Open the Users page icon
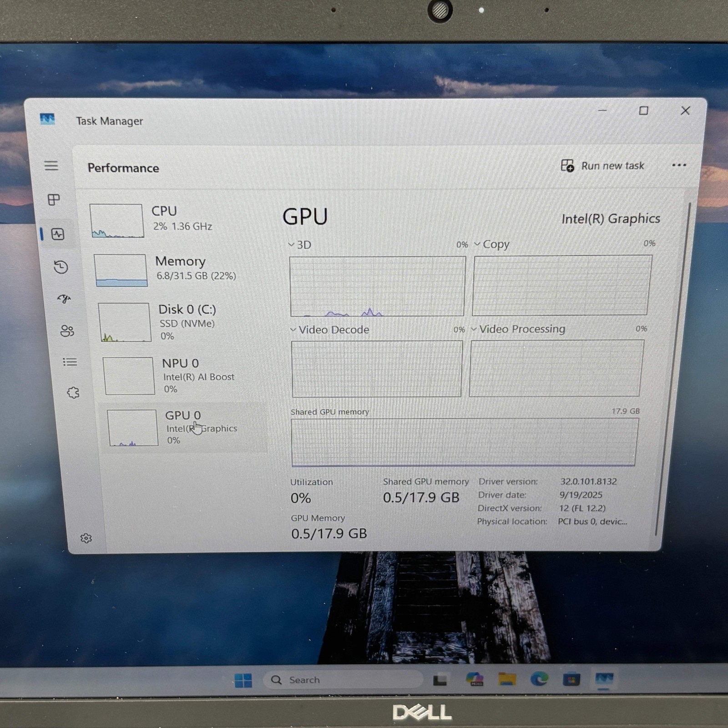This screenshot has width=728, height=728. click(67, 331)
